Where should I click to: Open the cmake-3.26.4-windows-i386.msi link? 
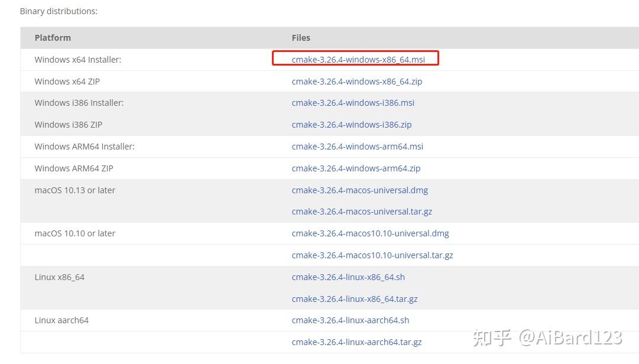353,103
